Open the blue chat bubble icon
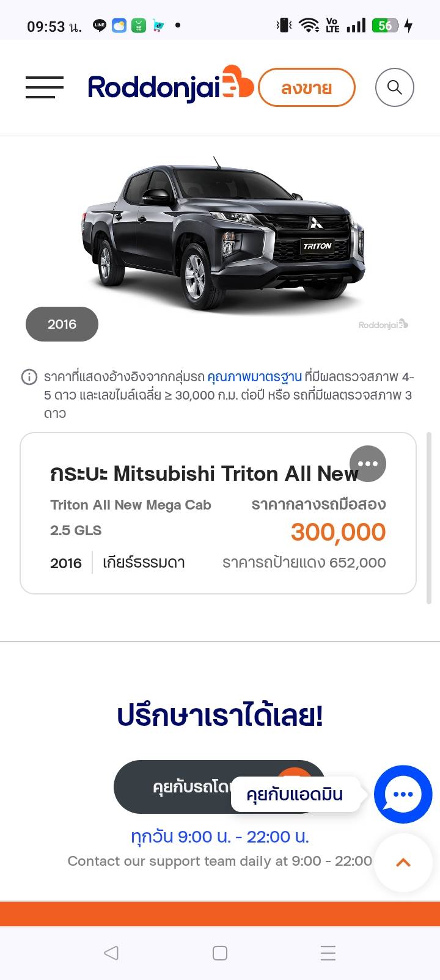Screen dimensions: 440x980 [403, 794]
